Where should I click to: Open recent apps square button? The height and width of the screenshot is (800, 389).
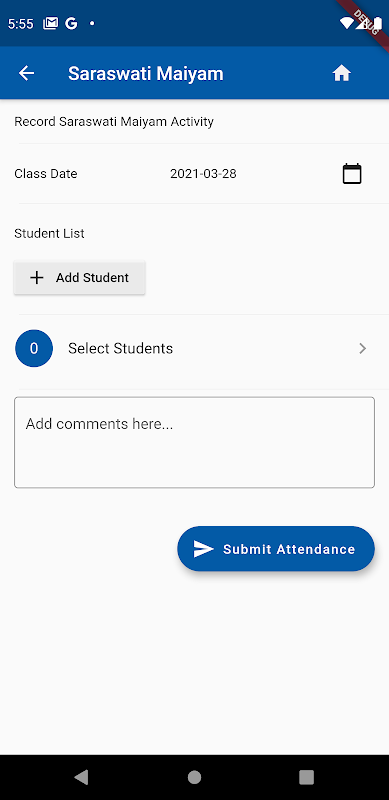[306, 777]
